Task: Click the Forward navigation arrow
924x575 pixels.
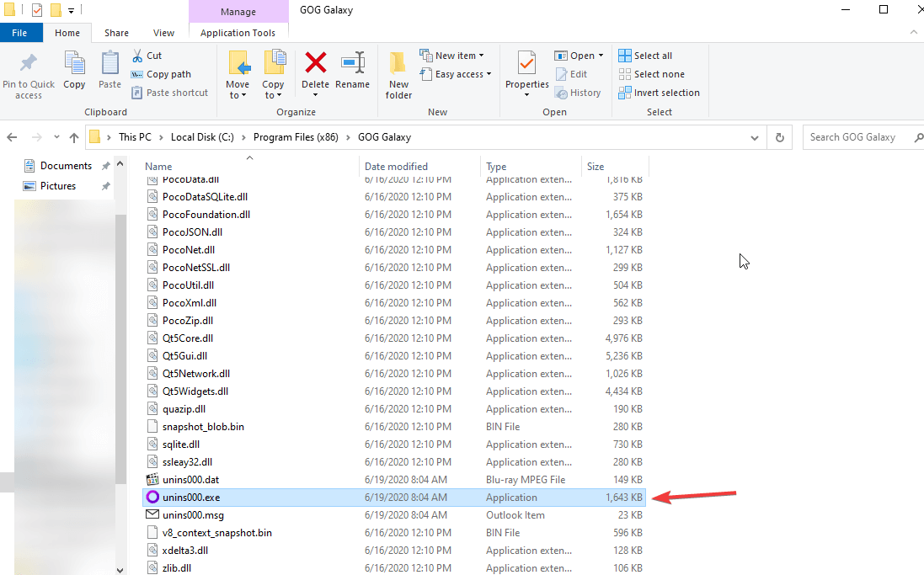Action: (x=36, y=137)
